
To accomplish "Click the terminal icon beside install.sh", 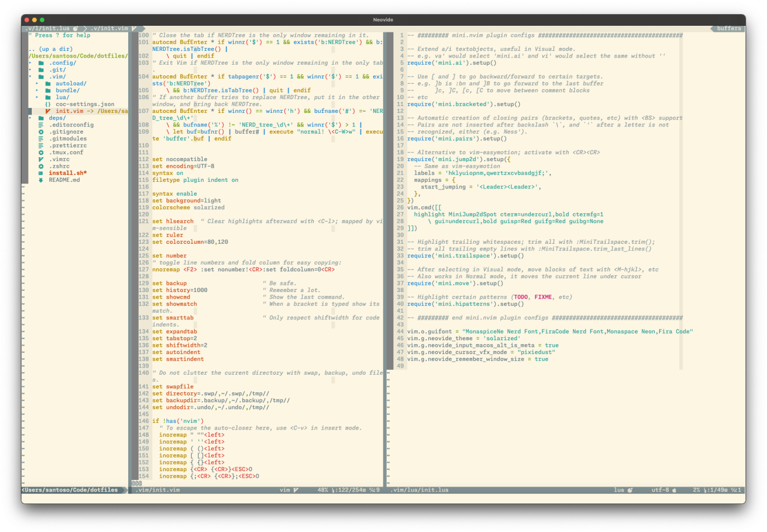I will click(x=41, y=173).
